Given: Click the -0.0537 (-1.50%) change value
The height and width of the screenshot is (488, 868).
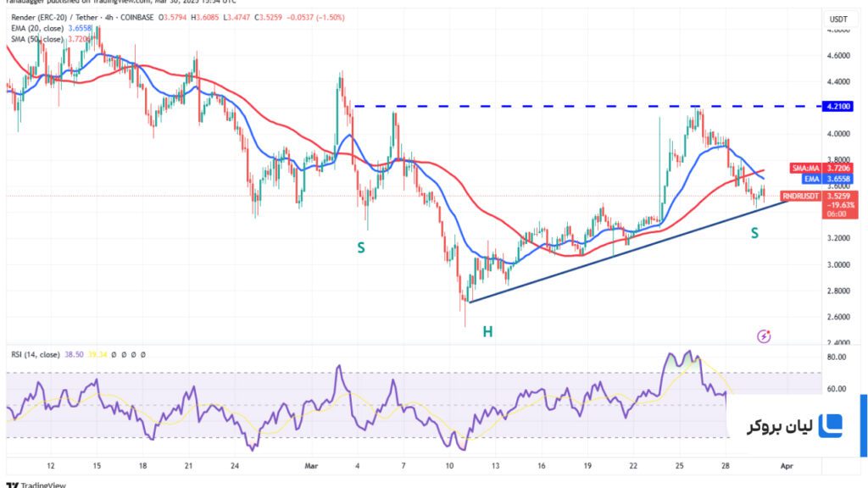Looking at the screenshot, I should pos(315,18).
